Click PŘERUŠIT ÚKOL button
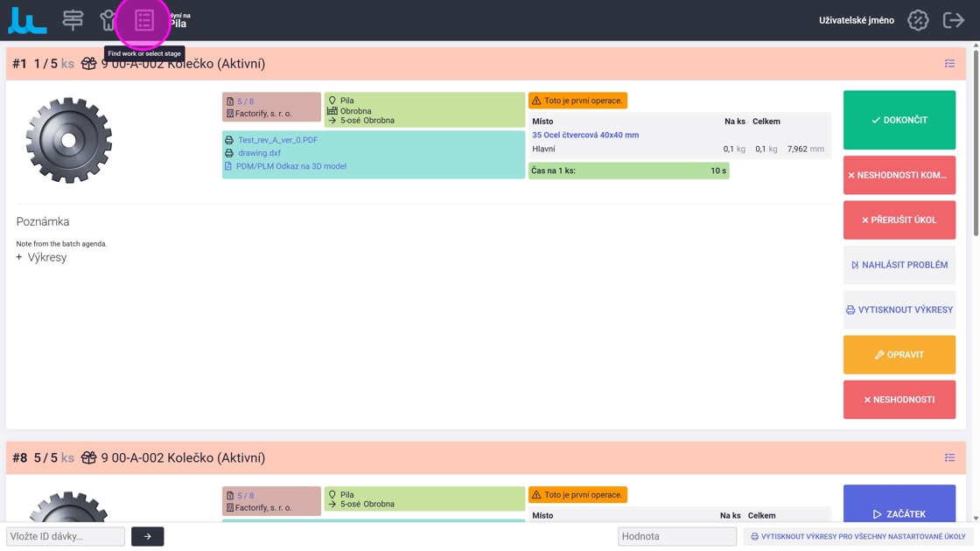The image size is (980, 551). coord(899,220)
